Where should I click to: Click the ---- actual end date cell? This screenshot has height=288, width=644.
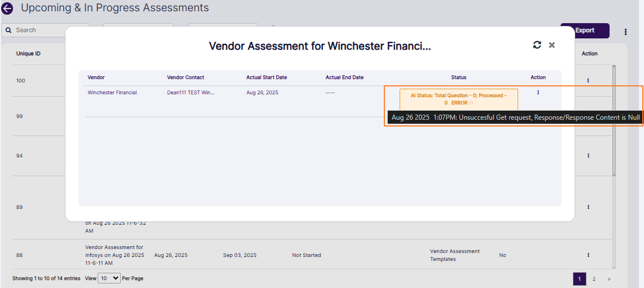(330, 93)
